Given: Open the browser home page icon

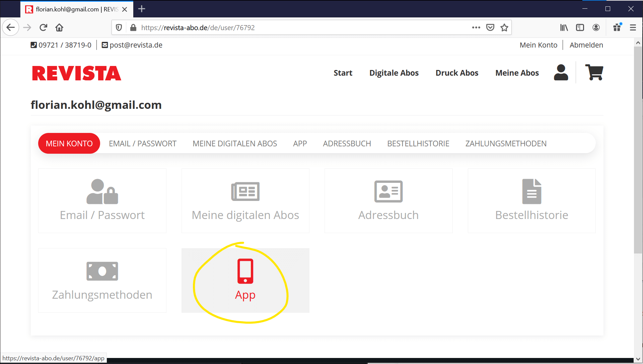Looking at the screenshot, I should 59,27.
